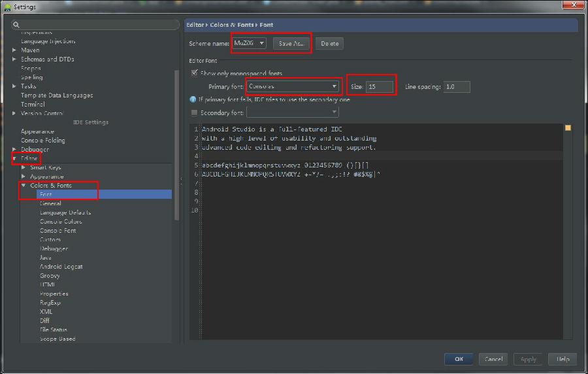
Task: Click the yellow status indicator in the preview
Action: click(x=568, y=128)
